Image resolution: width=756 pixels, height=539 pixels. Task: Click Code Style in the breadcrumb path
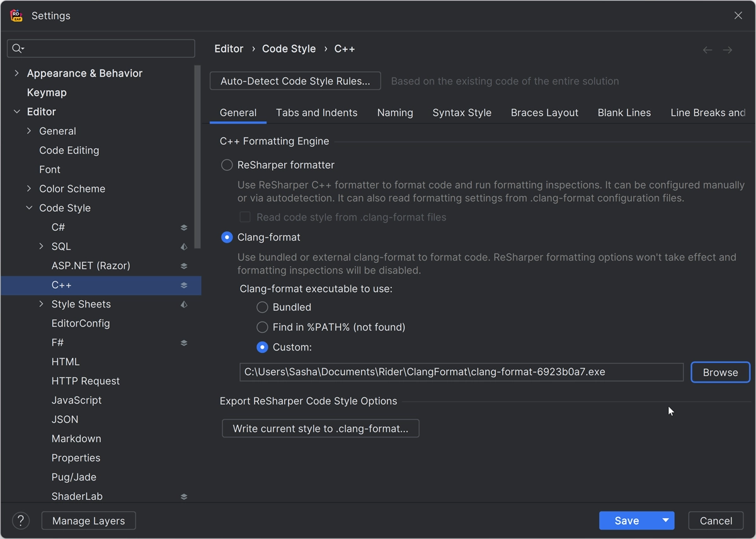[289, 49]
